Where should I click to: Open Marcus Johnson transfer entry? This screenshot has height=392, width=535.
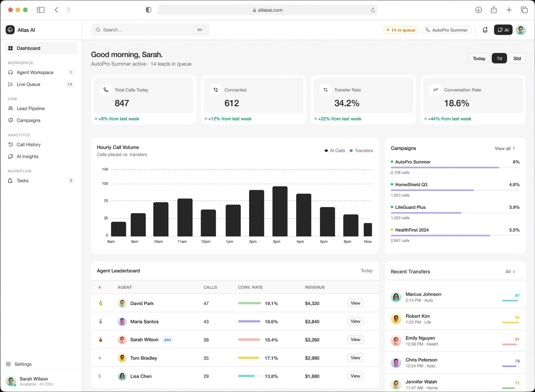pyautogui.click(x=455, y=297)
